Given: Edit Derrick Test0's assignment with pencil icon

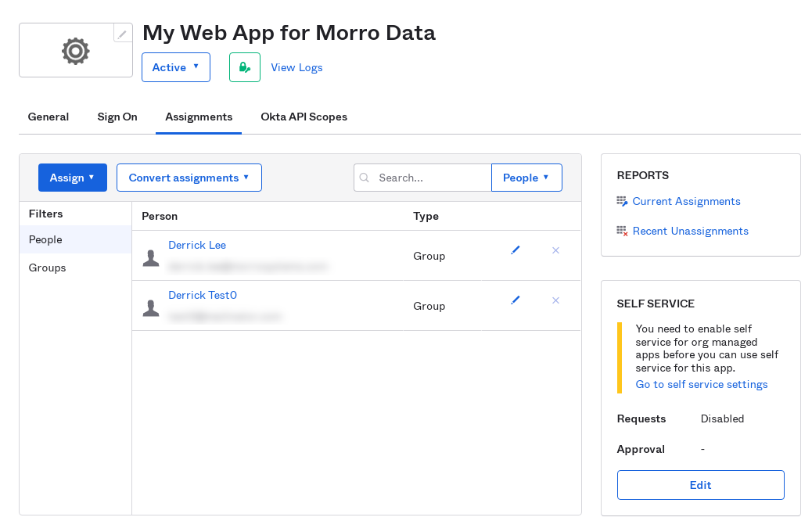Looking at the screenshot, I should (516, 300).
